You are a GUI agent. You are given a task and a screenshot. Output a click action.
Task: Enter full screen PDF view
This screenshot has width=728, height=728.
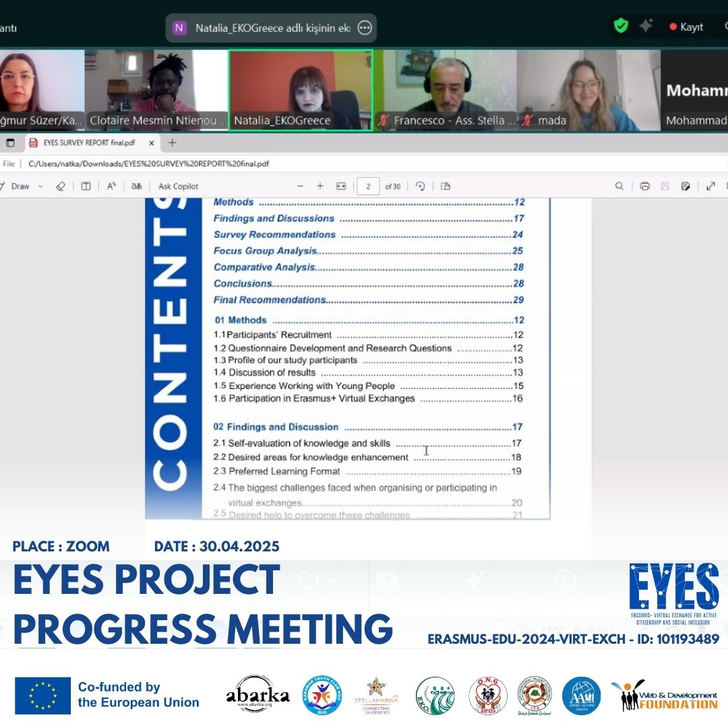711,186
